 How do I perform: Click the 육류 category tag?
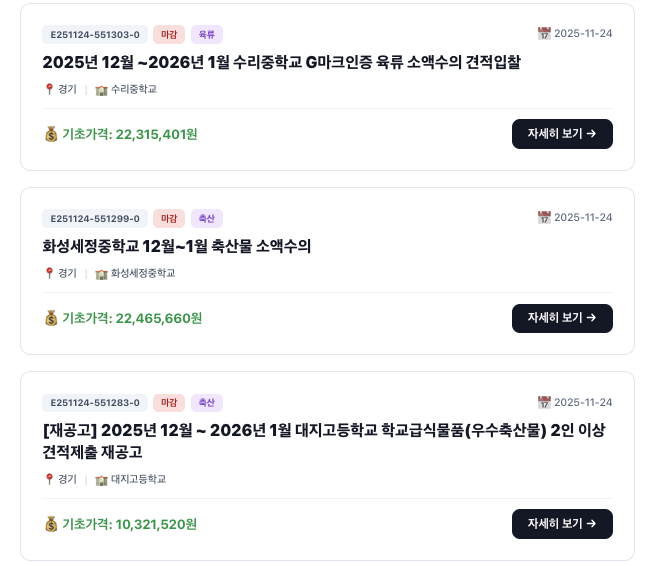point(207,34)
